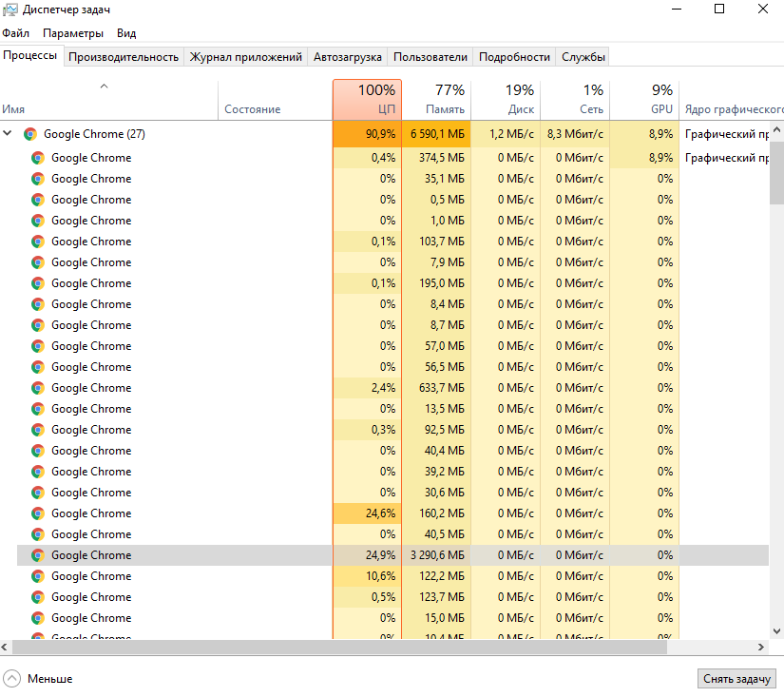Click the scroll up arrow of the vertical scrollbar

[776, 130]
